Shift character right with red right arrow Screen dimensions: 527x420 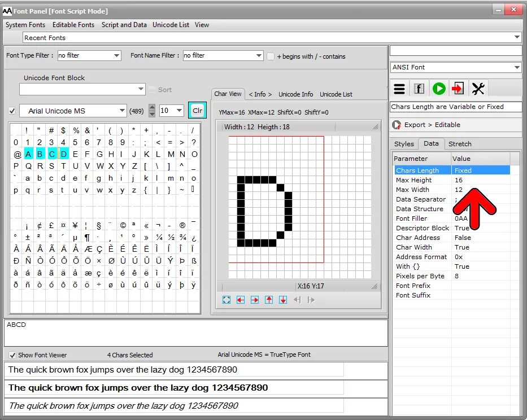(x=255, y=300)
